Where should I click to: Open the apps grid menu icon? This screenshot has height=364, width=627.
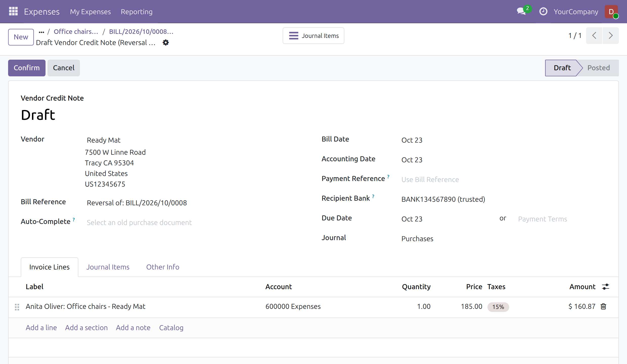(x=13, y=11)
